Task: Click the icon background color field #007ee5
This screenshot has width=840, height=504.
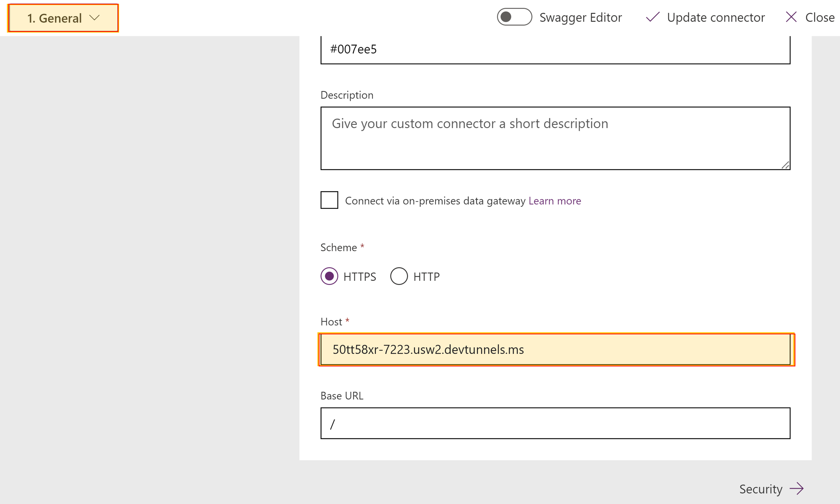Action: pos(555,50)
